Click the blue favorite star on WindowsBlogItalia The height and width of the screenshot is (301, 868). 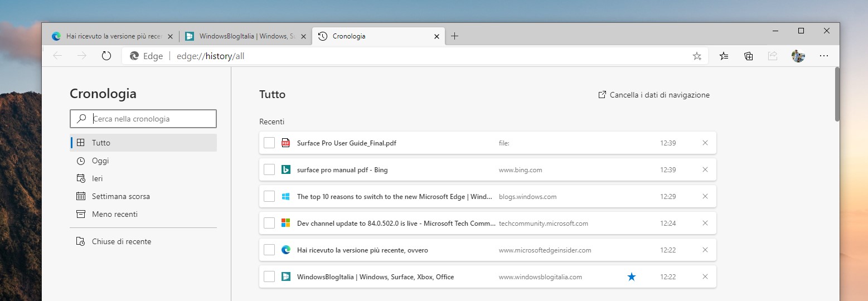point(631,276)
